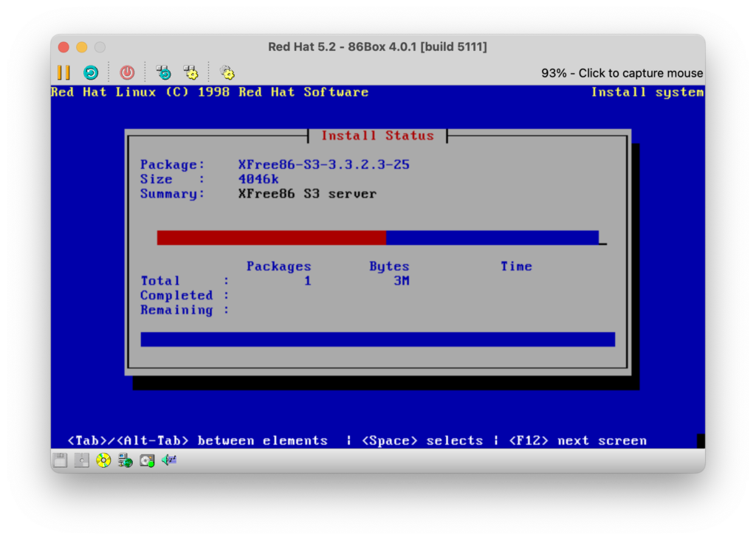Click 'Red Hat Linux (C) 1998' header text

140,92
